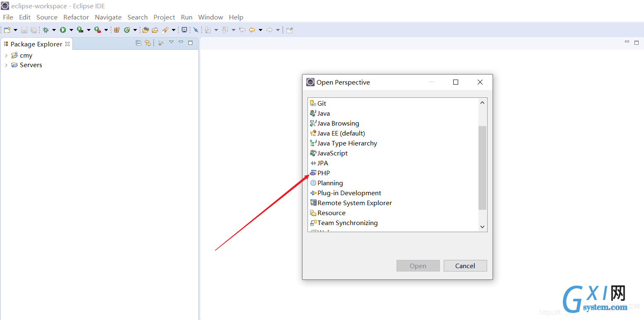Click the Forward navigation arrow
This screenshot has width=644, height=320.
tap(269, 30)
